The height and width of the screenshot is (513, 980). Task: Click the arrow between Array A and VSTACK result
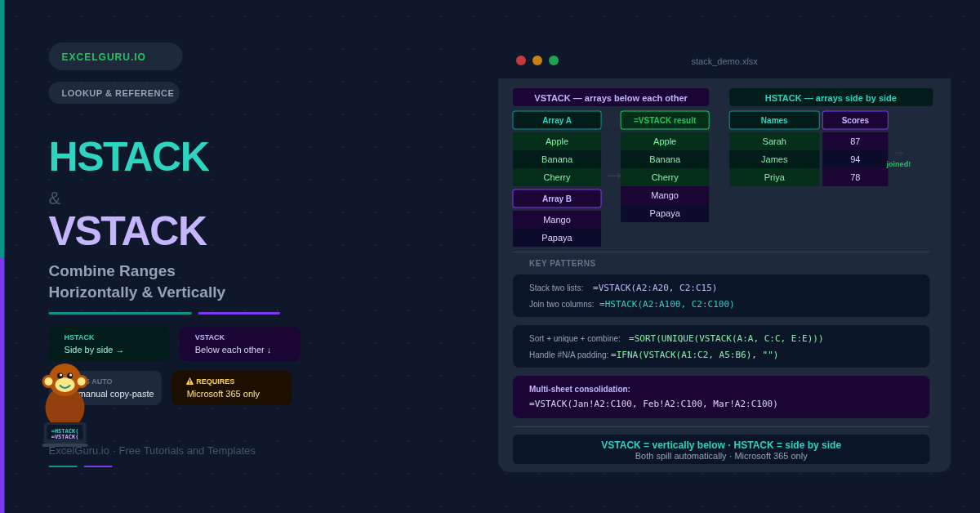point(613,176)
